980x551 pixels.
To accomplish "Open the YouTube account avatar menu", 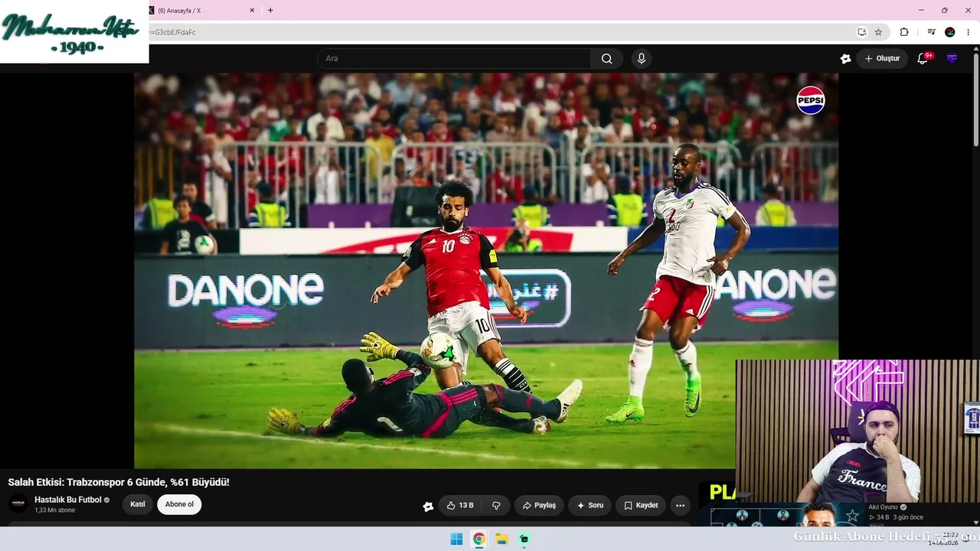I will tap(952, 59).
